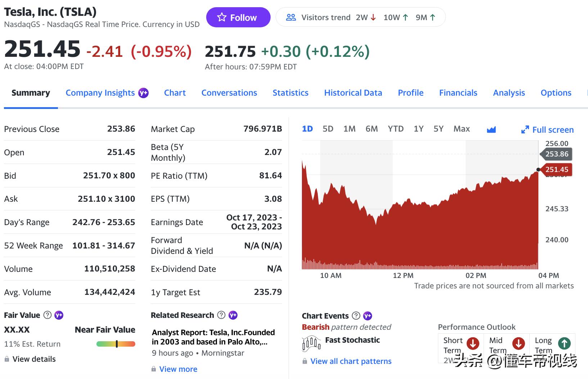The height and width of the screenshot is (379, 588).
Task: Open the Fair Value help question mark
Action: pos(47,315)
